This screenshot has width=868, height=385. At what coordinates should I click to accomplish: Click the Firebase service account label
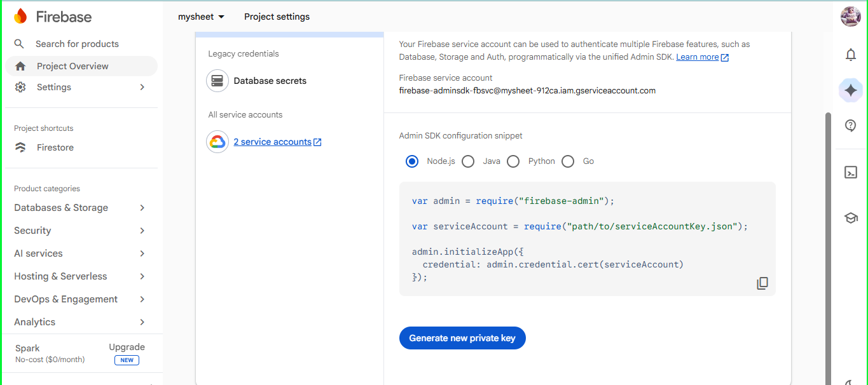click(x=446, y=78)
